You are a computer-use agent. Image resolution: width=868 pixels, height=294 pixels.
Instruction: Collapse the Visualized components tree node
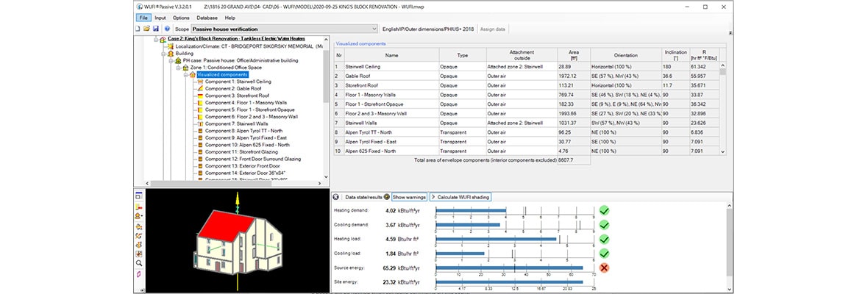tap(184, 74)
